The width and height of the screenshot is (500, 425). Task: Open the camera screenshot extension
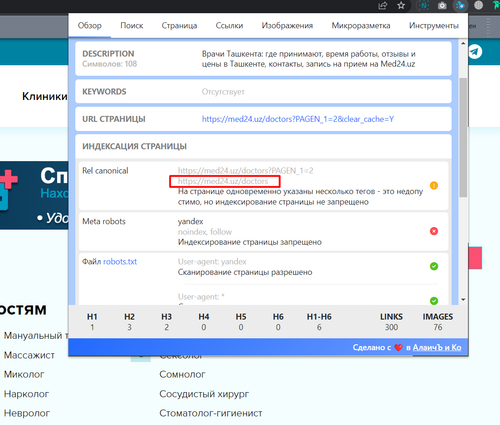click(x=442, y=5)
